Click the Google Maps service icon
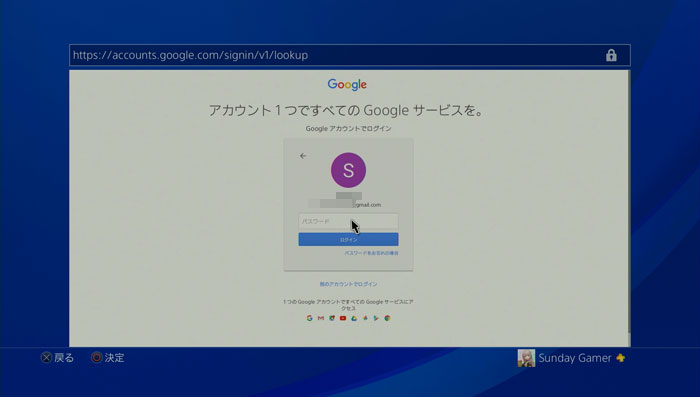This screenshot has height=397, width=700. click(x=332, y=318)
